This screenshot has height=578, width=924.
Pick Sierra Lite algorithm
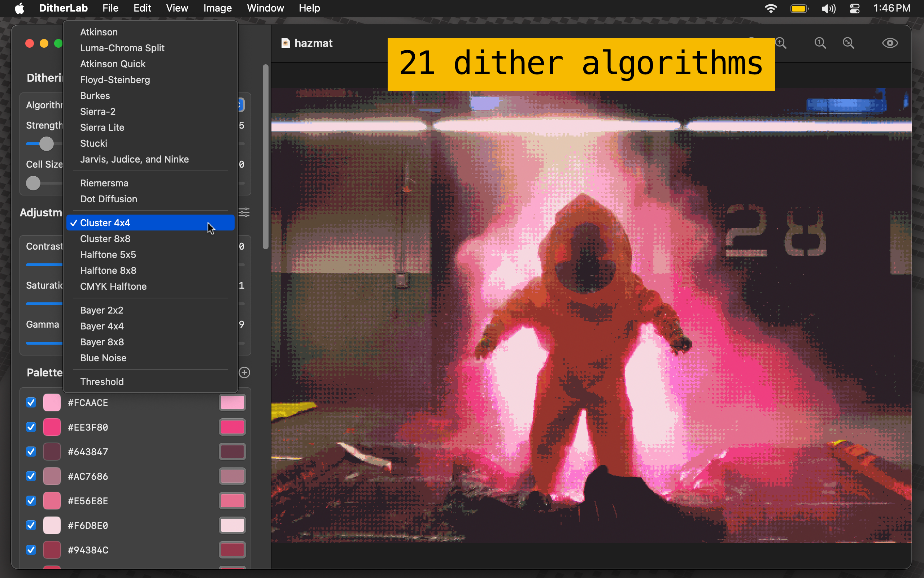[x=151, y=127]
